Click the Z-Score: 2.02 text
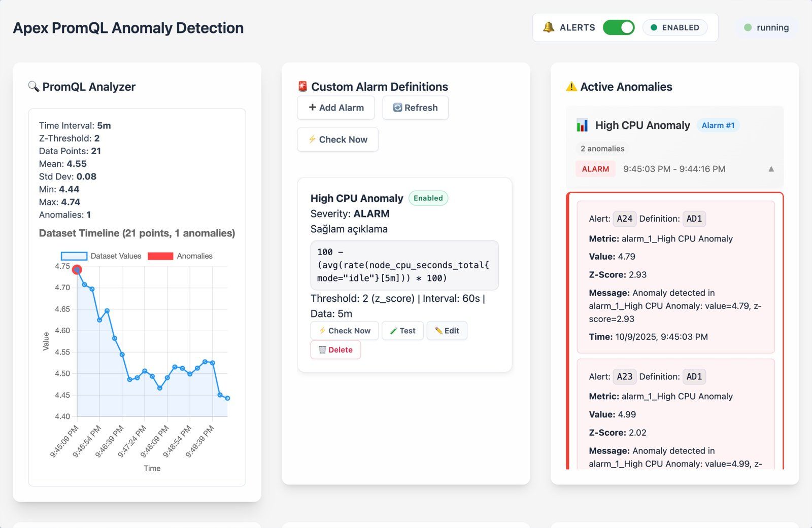Viewport: 812px width, 528px height. 618,433
